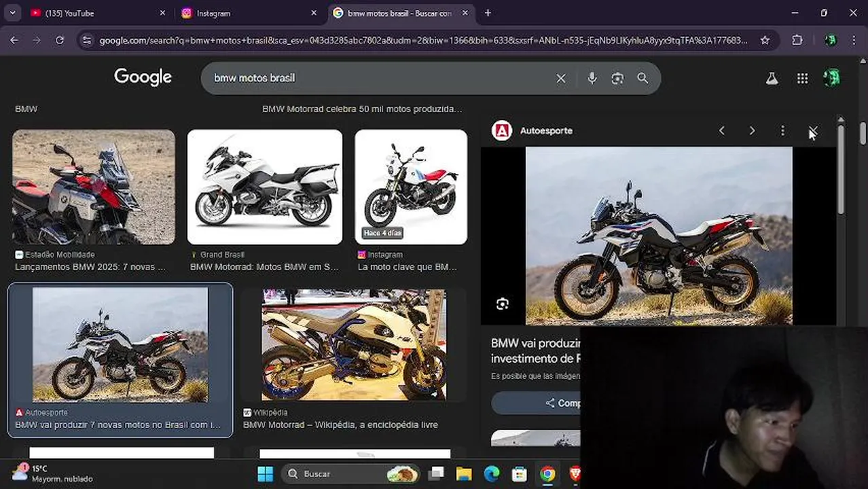Open Google account avatar
This screenshot has width=868, height=489.
(x=831, y=78)
